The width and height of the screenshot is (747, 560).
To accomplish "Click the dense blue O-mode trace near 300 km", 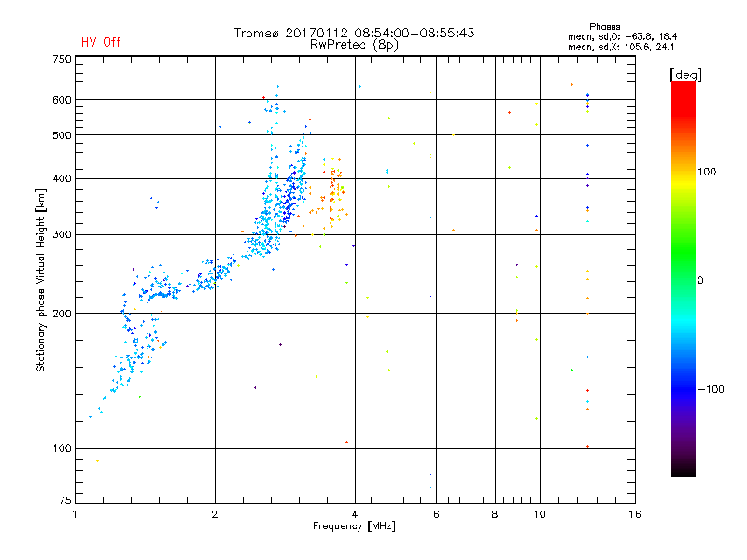I will (267, 236).
